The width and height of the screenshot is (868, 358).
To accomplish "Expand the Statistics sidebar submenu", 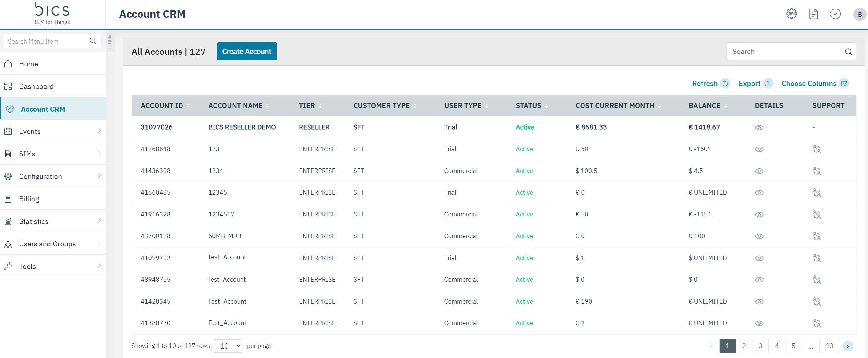I will click(x=100, y=221).
